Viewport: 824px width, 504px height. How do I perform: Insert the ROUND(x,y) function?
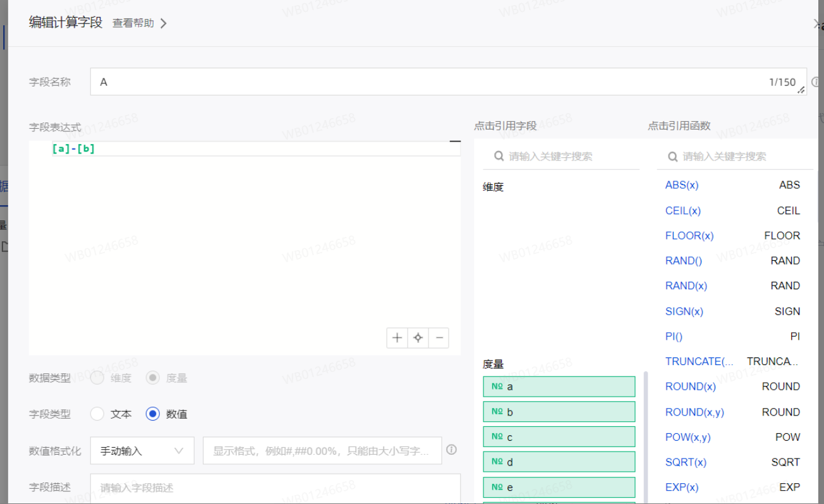[x=694, y=412]
